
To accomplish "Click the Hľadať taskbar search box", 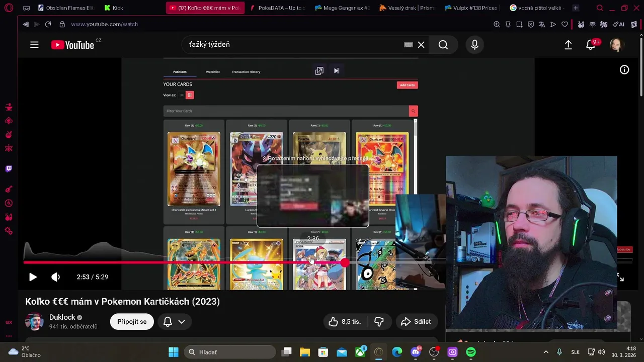I will pos(230,352).
